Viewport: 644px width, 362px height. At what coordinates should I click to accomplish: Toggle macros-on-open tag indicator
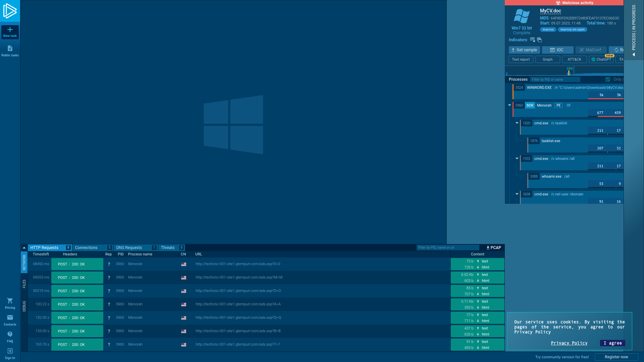click(572, 29)
